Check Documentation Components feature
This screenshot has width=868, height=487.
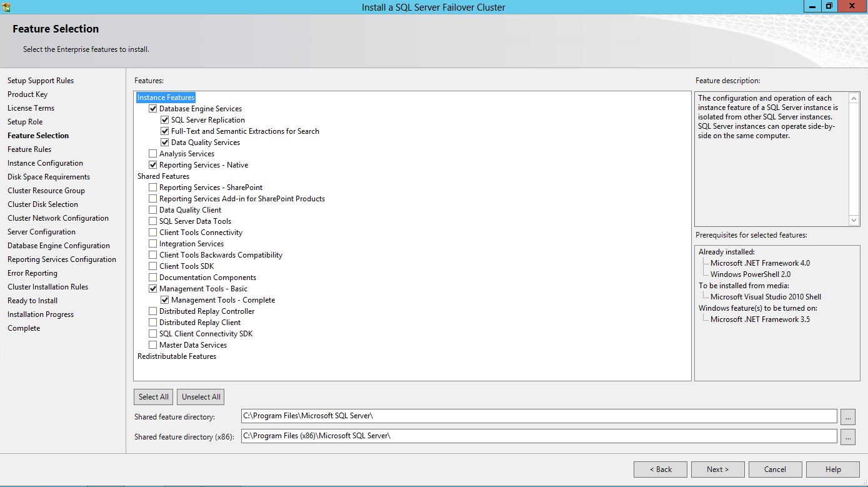153,278
